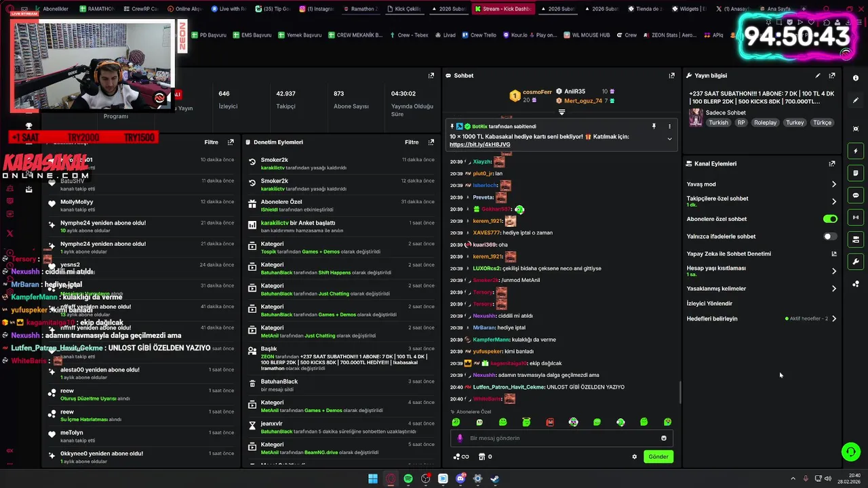Click the wrench sidebar icon

[x=856, y=262]
